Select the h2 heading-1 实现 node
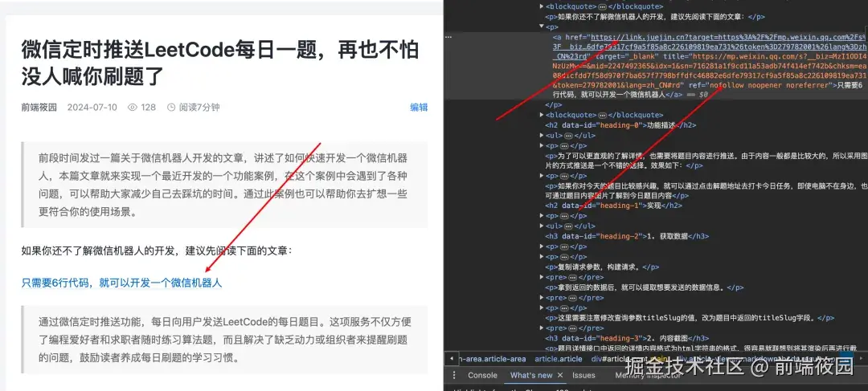Viewport: 868px width, 391px height. (613, 206)
